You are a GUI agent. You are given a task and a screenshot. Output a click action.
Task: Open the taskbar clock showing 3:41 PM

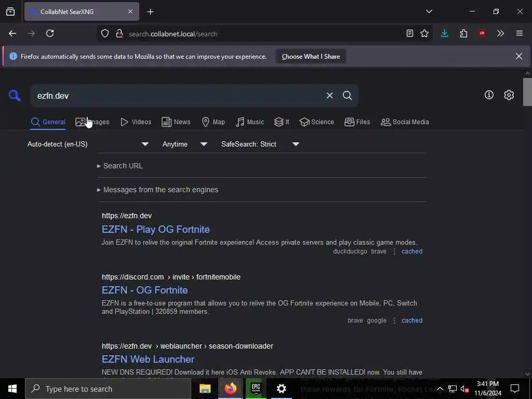[x=487, y=389]
